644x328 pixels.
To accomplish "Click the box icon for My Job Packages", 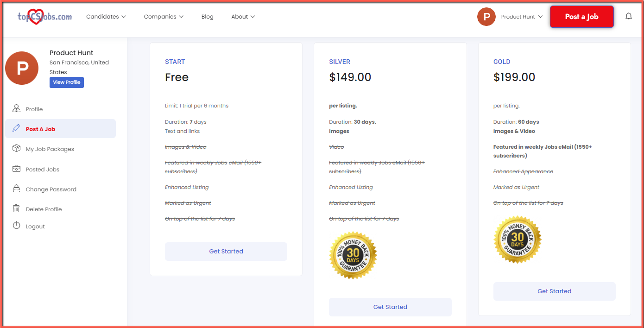I will [x=17, y=149].
